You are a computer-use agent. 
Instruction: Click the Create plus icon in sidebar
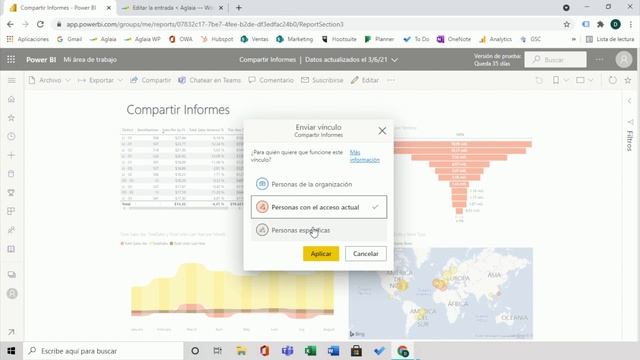[11, 155]
